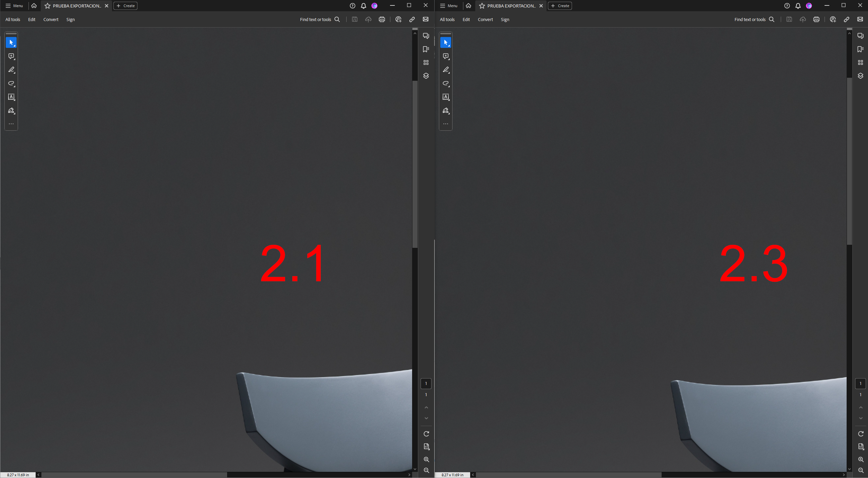The image size is (868, 478).
Task: Star the PRUEBA EXPORTACION file in right window
Action: 482,6
